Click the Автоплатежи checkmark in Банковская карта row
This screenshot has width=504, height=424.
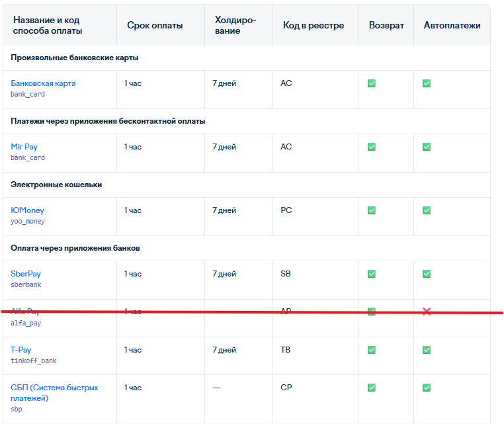point(427,83)
